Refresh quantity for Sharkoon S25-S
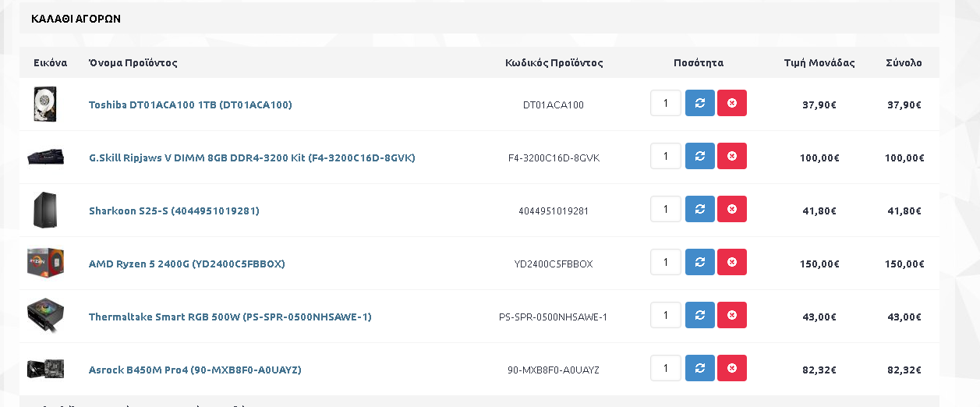The image size is (980, 407). click(699, 209)
